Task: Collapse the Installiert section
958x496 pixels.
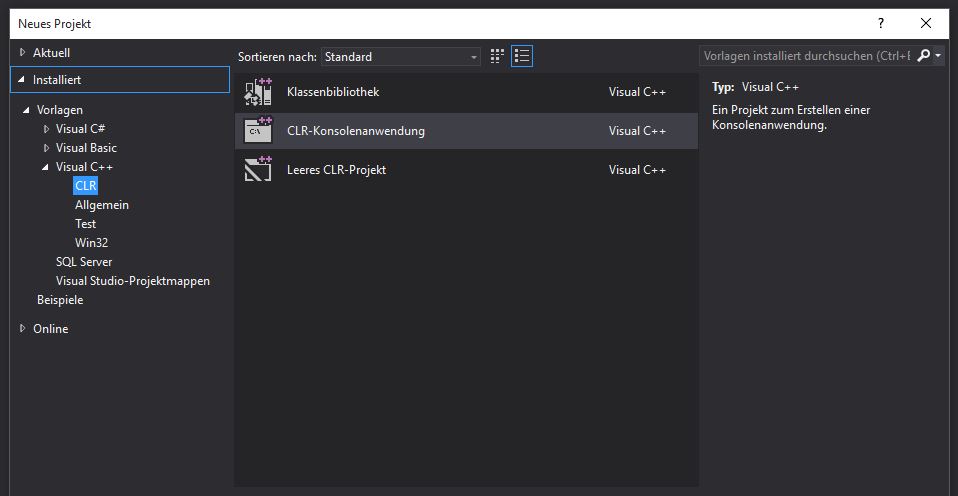Action: point(22,80)
